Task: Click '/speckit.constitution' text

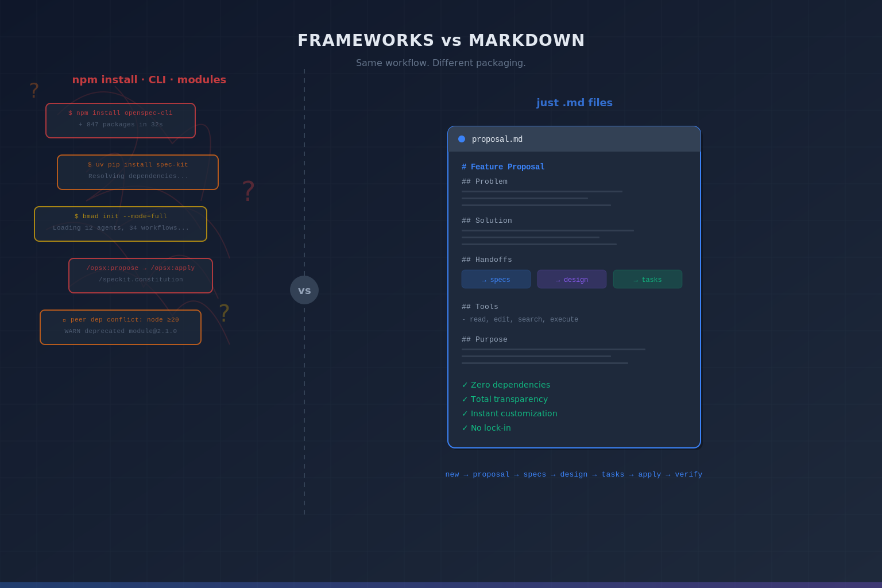Action: (x=141, y=280)
